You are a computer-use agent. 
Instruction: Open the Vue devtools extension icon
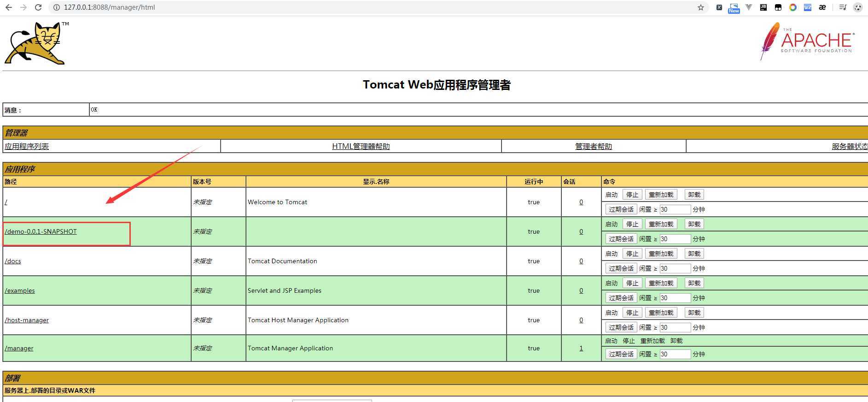click(749, 7)
